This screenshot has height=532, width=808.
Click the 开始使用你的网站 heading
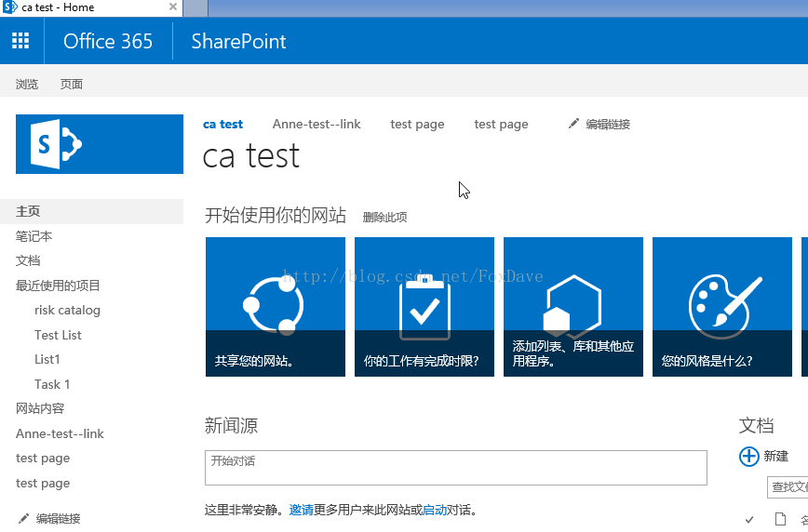click(276, 215)
